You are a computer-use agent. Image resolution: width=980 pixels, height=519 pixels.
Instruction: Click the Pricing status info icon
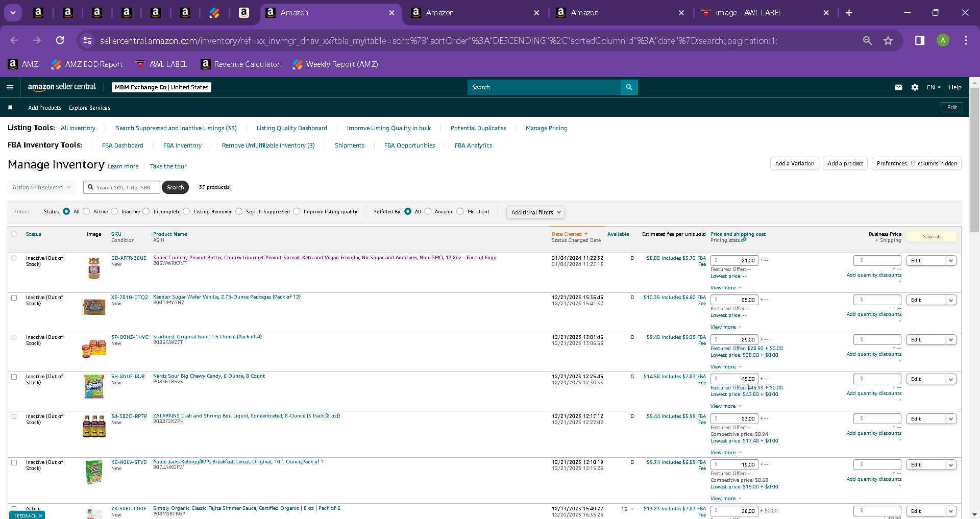coord(745,239)
